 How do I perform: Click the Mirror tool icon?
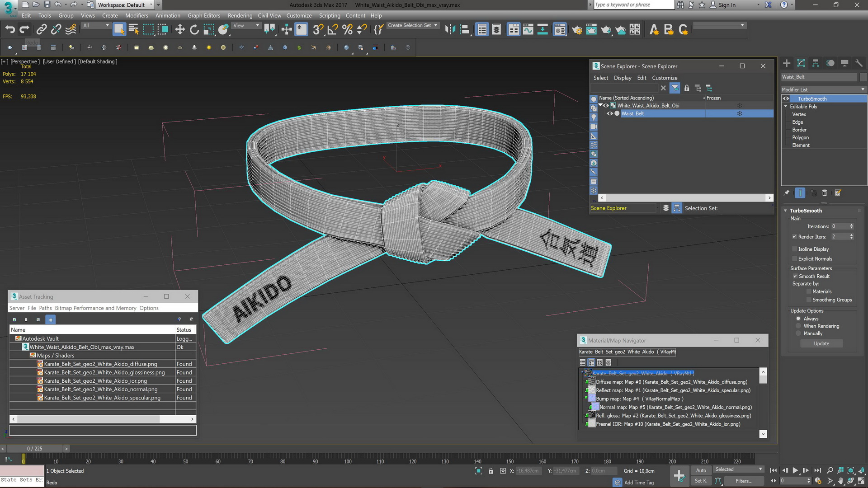pyautogui.click(x=450, y=30)
